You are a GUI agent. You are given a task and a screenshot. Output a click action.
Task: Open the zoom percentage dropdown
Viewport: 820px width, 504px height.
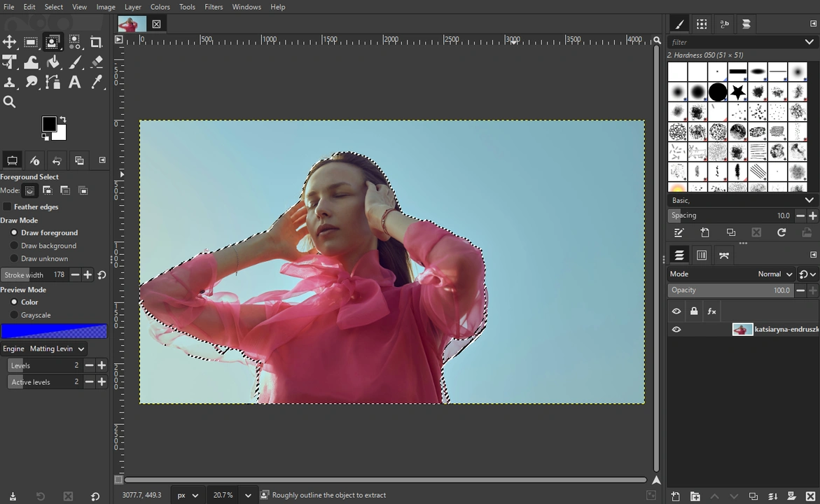248,495
